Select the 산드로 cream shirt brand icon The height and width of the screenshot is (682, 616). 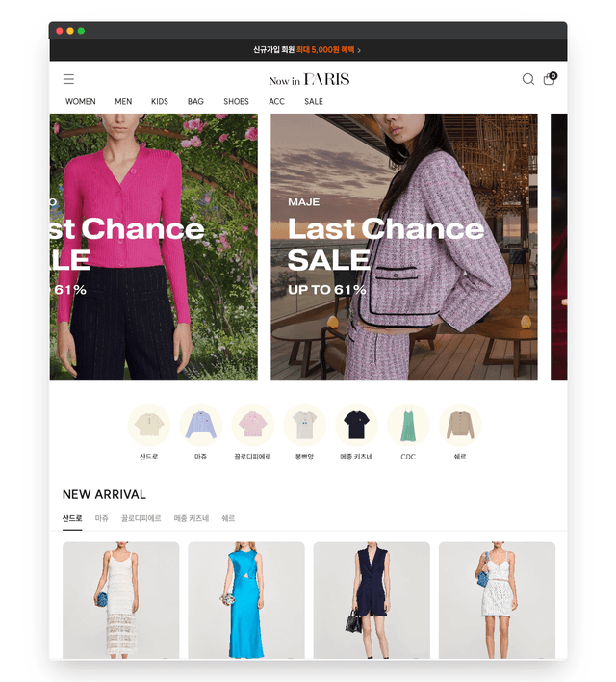click(148, 425)
